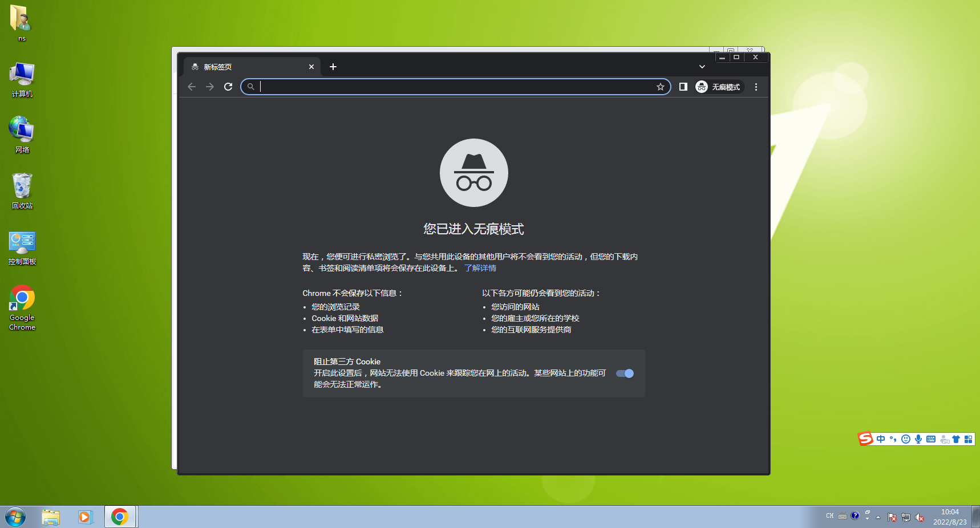The width and height of the screenshot is (980, 528).
Task: Open the tab search chevron
Action: pyautogui.click(x=702, y=67)
